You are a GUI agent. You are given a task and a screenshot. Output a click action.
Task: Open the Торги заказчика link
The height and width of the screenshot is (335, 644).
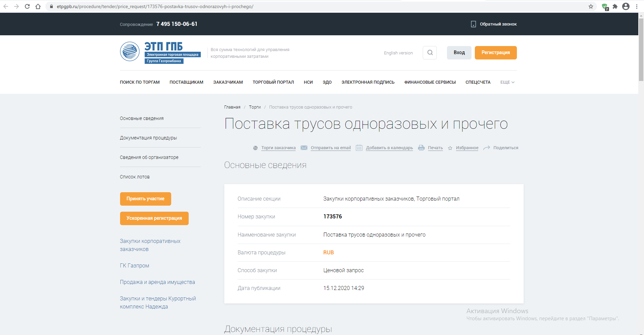coord(278,148)
